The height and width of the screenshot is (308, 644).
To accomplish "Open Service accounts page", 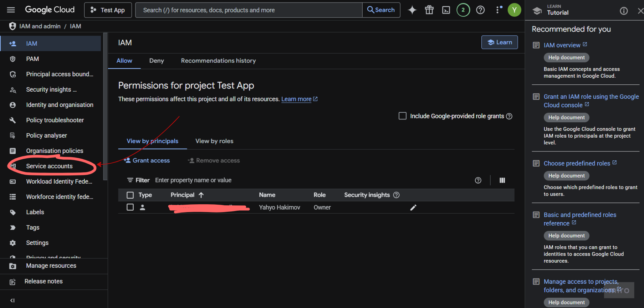I will (x=50, y=166).
